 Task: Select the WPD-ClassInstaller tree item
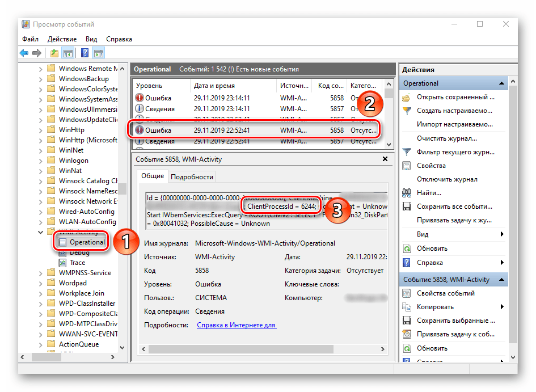(87, 304)
